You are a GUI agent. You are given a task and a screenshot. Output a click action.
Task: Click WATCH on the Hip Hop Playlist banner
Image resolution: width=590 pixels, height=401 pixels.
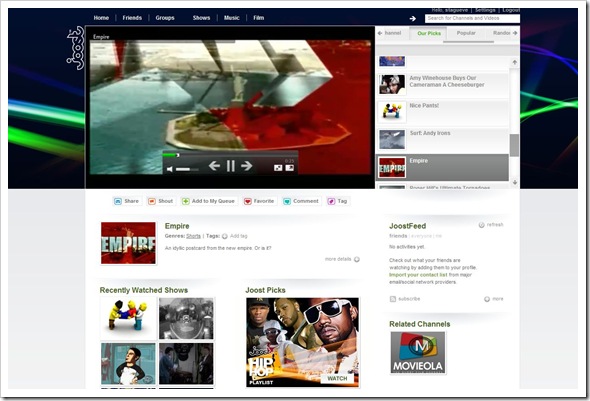(337, 378)
